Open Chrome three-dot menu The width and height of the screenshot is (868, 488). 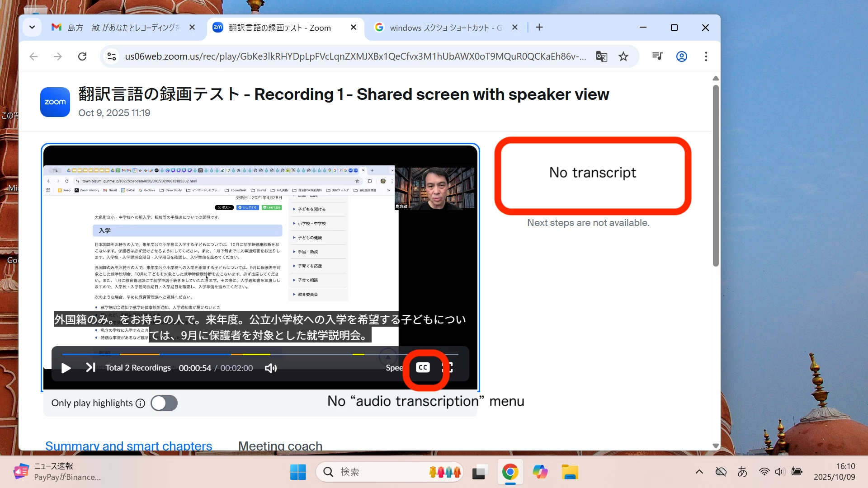pyautogui.click(x=706, y=56)
